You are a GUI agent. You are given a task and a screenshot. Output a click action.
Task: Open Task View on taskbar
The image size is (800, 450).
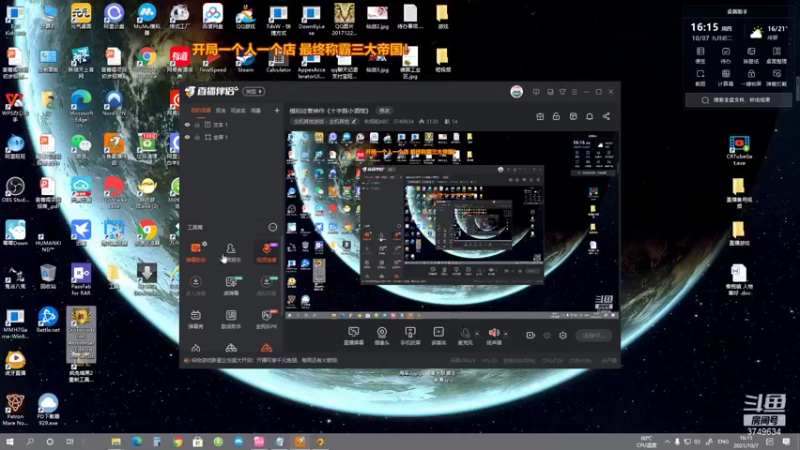click(x=70, y=441)
